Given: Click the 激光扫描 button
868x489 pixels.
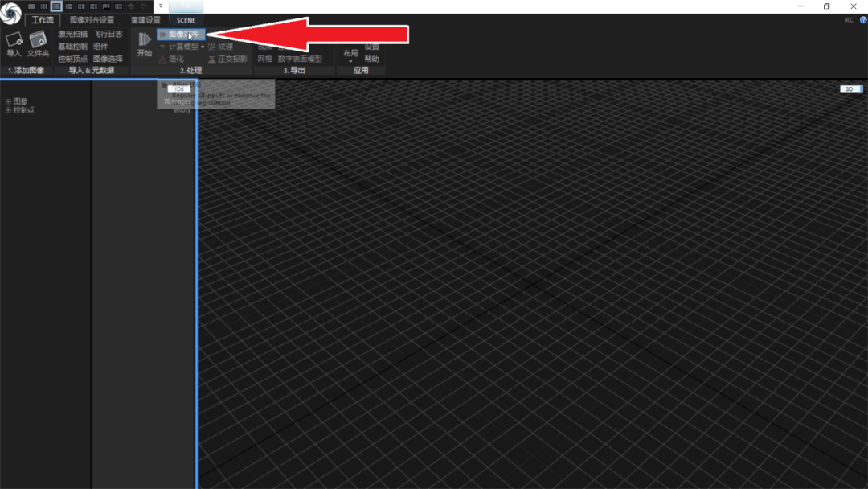Looking at the screenshot, I should (x=72, y=35).
